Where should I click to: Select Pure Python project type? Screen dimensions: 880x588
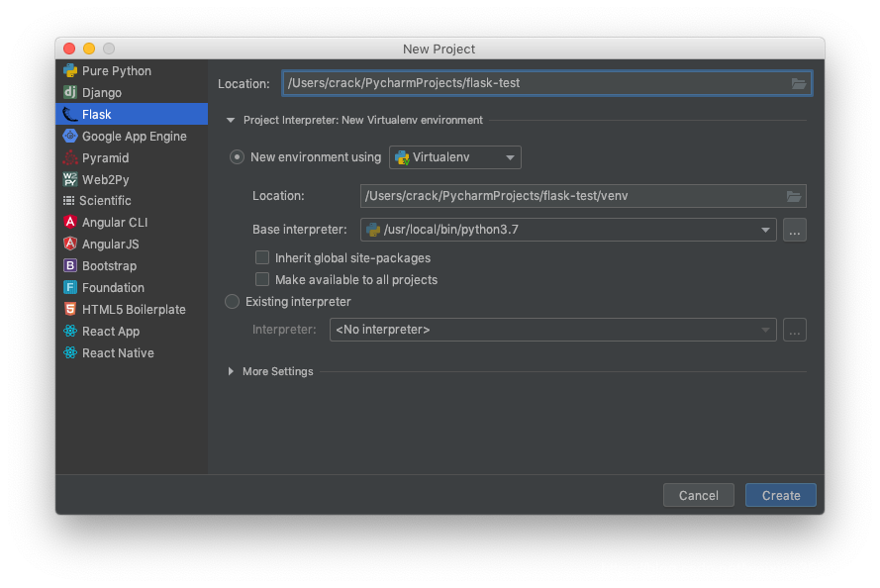[x=132, y=70]
